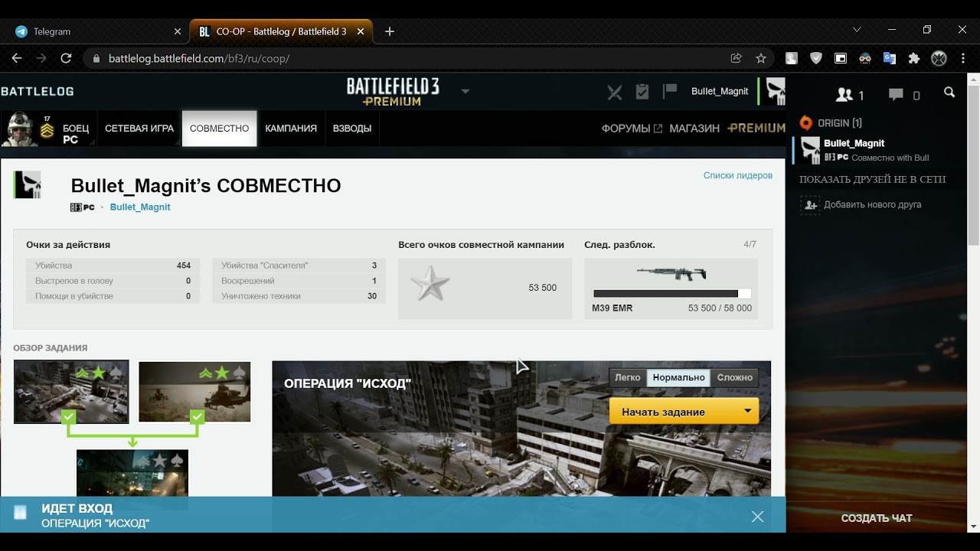Click the picture-in-picture extension icon

(841, 58)
